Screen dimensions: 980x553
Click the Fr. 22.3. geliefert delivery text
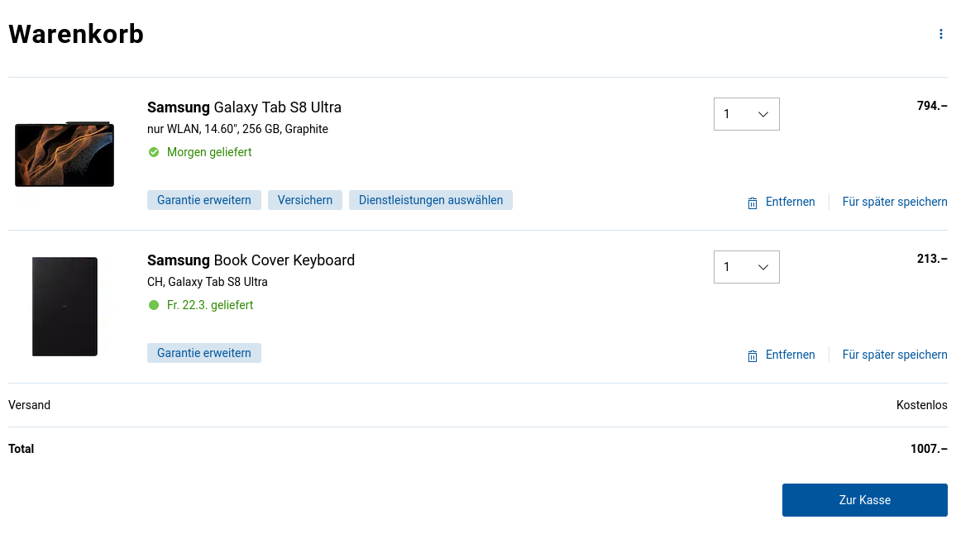pyautogui.click(x=210, y=306)
